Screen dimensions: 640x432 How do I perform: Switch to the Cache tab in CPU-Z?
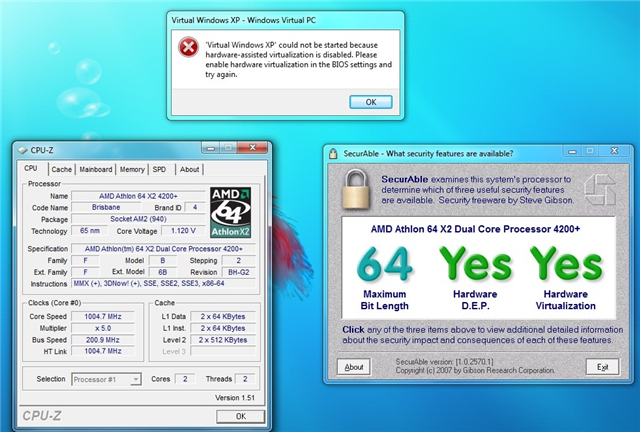click(x=62, y=169)
